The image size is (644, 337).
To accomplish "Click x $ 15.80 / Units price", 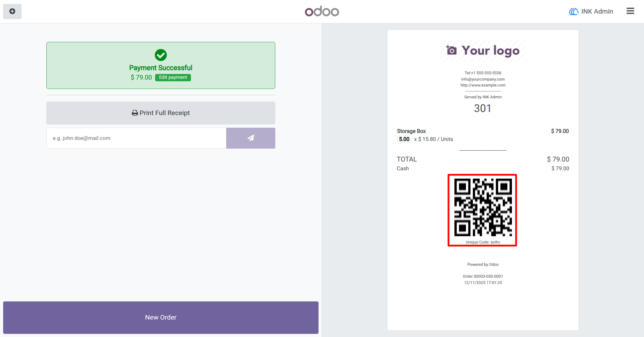I will [434, 139].
